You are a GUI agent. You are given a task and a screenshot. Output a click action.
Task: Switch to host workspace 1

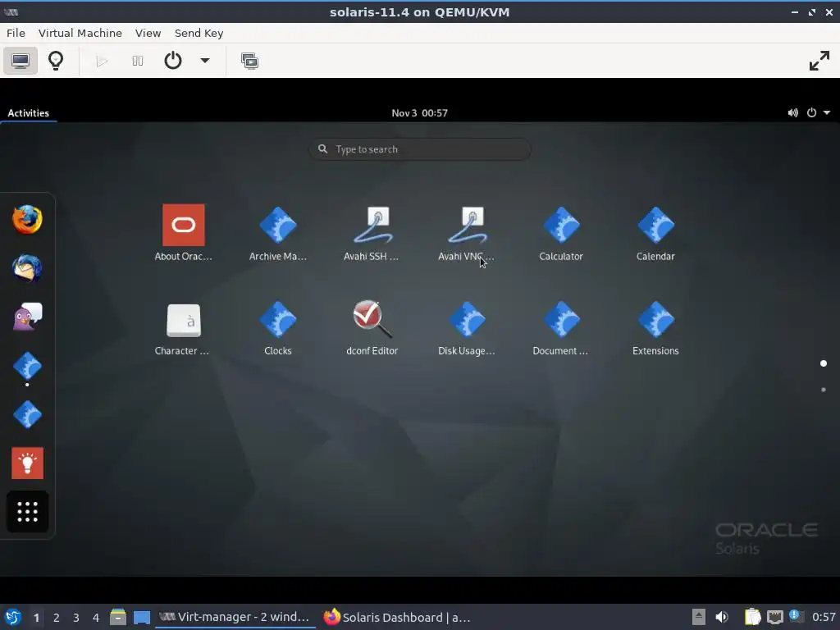pyautogui.click(x=36, y=618)
